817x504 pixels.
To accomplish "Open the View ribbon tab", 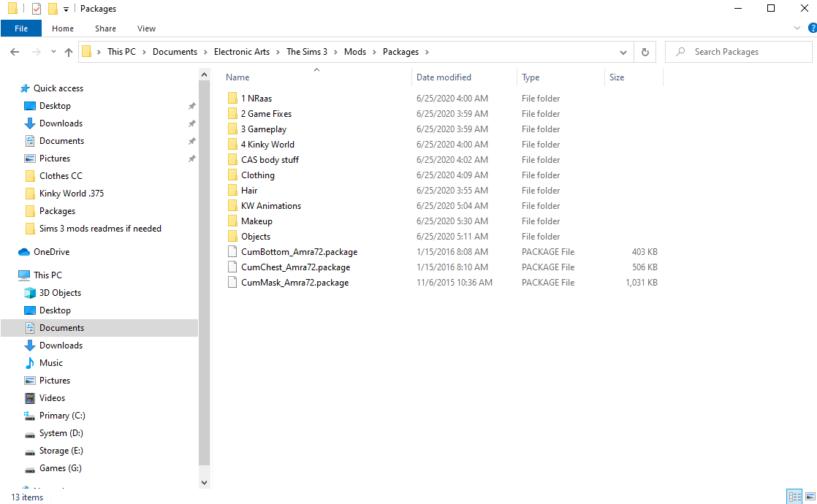I will point(146,28).
